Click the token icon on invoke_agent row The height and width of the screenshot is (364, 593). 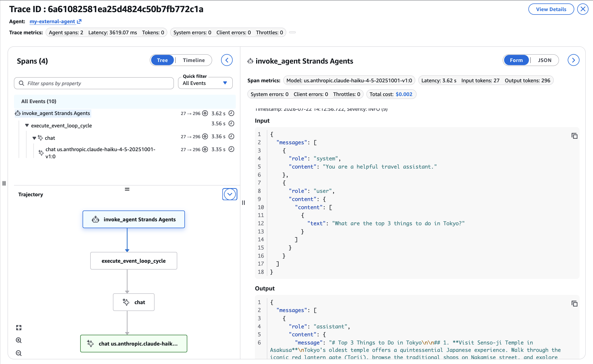(205, 113)
